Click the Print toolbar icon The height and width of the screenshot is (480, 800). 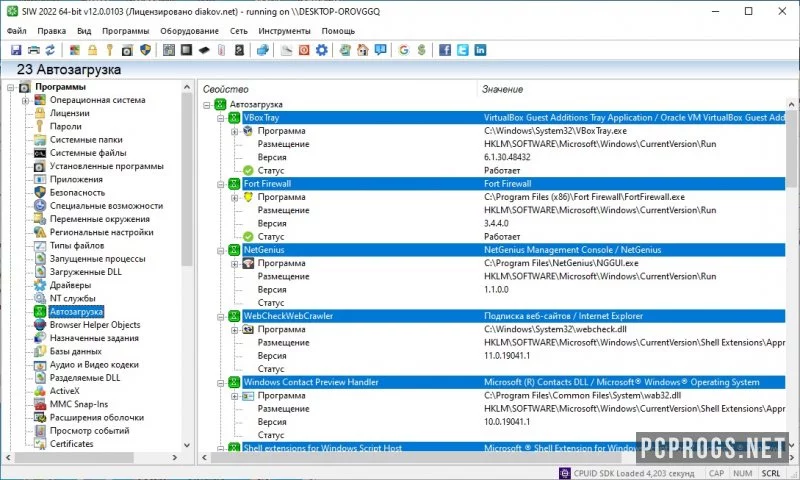(x=33, y=50)
